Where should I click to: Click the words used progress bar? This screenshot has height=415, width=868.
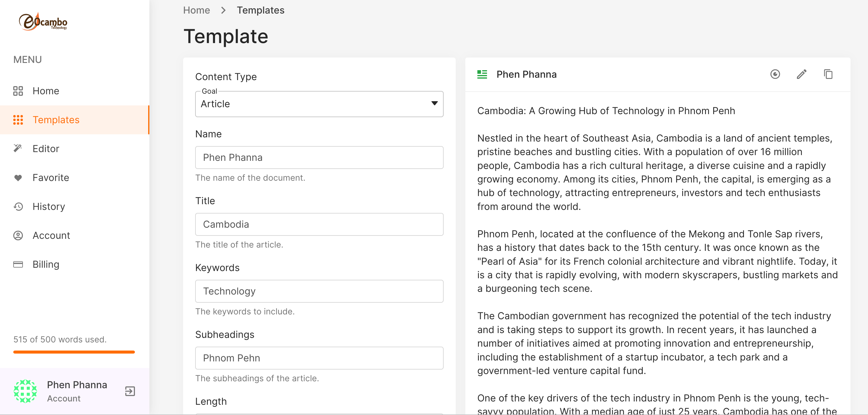(74, 352)
